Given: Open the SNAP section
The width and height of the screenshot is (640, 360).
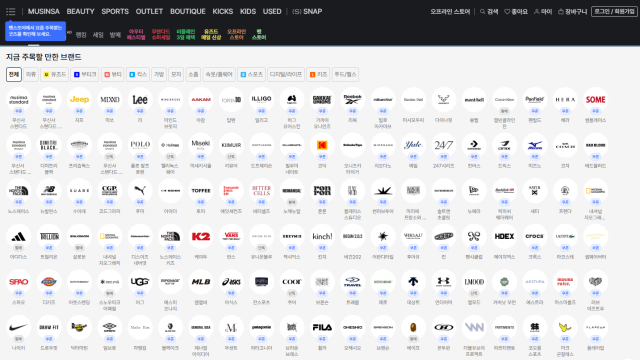Looking at the screenshot, I should coord(307,11).
